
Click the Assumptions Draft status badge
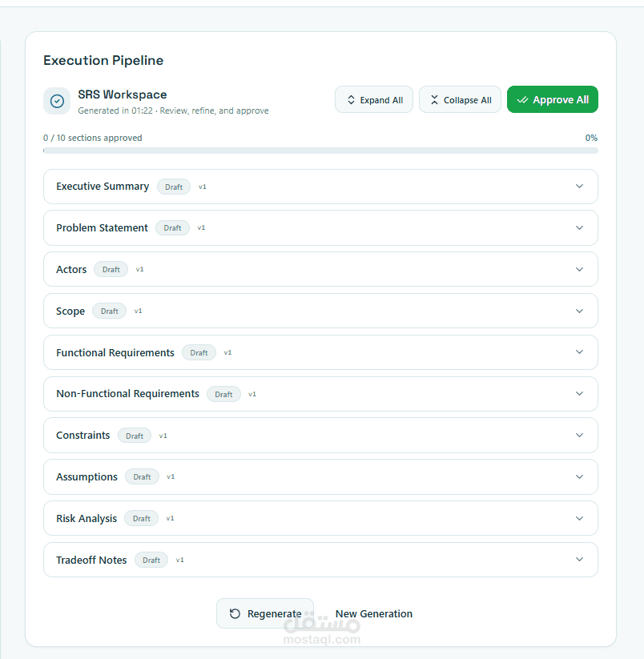pos(142,477)
